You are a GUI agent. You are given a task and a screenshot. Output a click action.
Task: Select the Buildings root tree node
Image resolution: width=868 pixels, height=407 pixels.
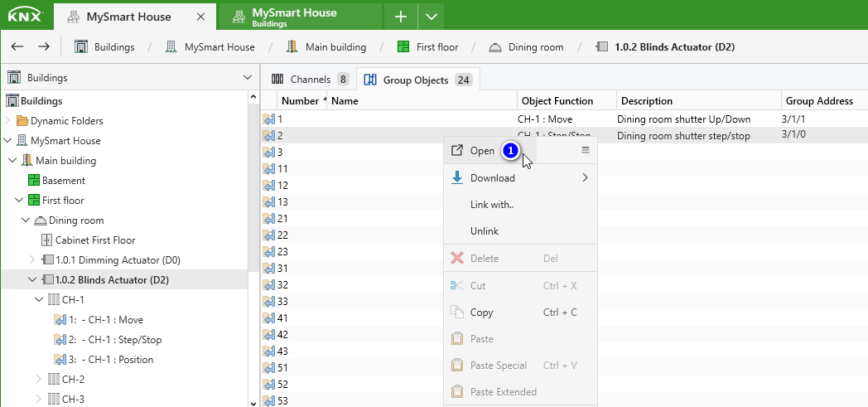[34, 101]
